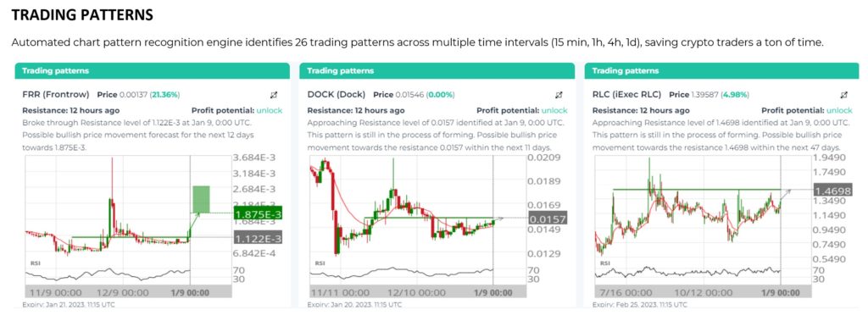Click expand icon on RLC card
This screenshot has height=321, width=868.
(x=844, y=95)
